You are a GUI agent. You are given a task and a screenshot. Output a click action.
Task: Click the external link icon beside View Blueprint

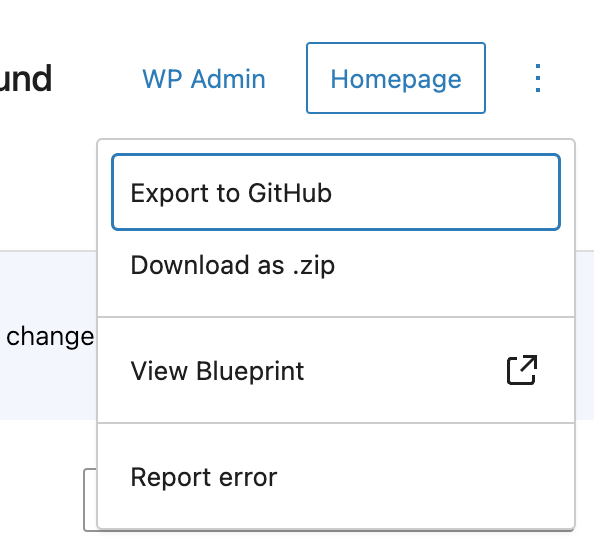[x=522, y=370]
